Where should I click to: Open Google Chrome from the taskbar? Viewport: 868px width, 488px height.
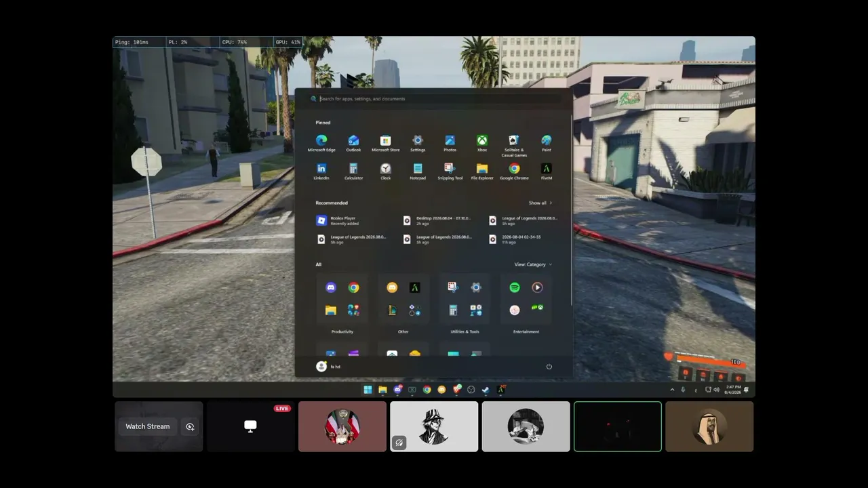pyautogui.click(x=427, y=390)
